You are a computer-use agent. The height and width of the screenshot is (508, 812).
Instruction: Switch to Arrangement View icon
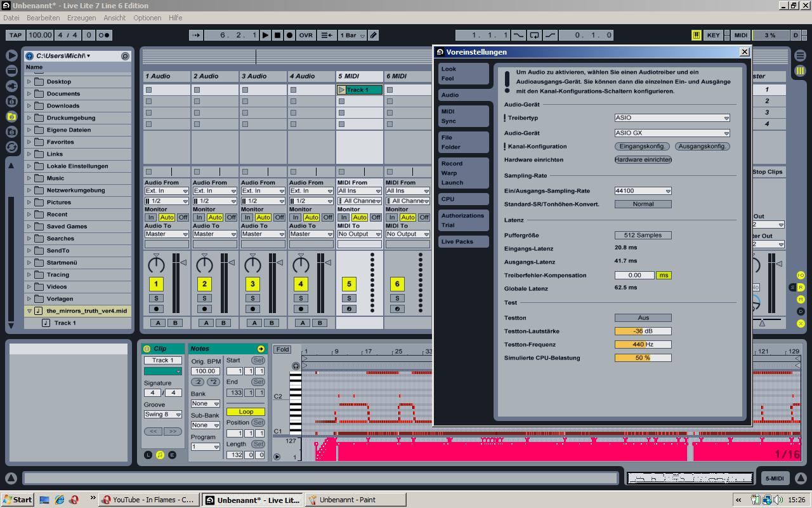[800, 56]
